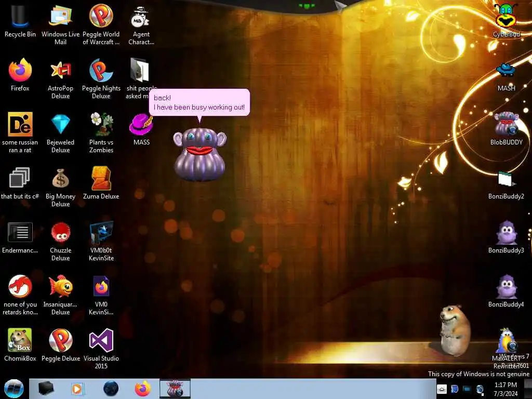Viewport: 532px width, 399px height.
Task: Select the MASH desktop icon
Action: pyautogui.click(x=506, y=77)
